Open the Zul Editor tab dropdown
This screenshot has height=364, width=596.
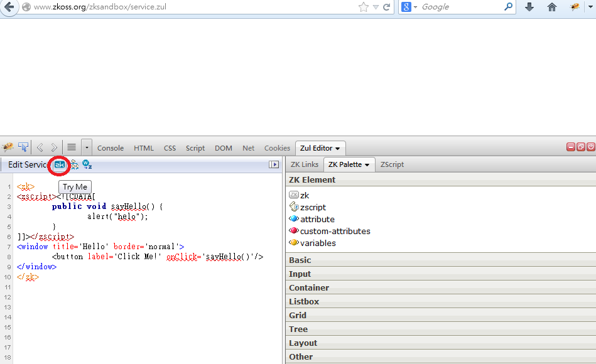click(337, 149)
